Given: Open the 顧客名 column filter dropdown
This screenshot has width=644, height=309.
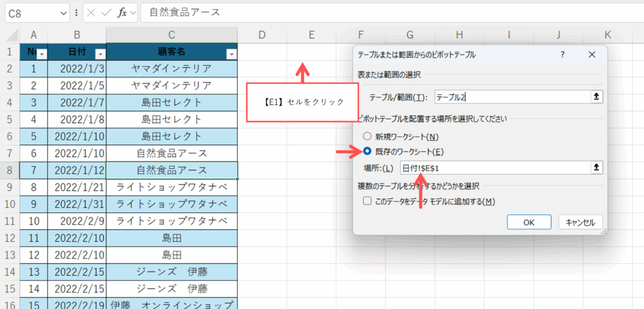Looking at the screenshot, I should [x=231, y=54].
